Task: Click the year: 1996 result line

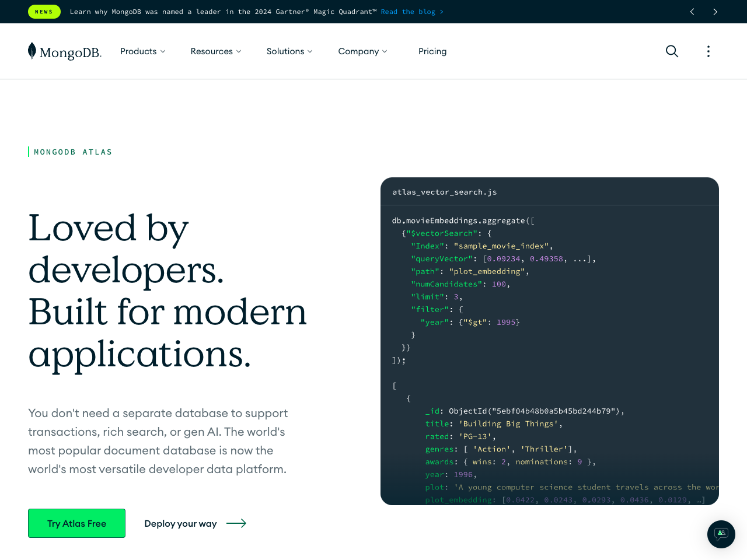Action: tap(451, 475)
